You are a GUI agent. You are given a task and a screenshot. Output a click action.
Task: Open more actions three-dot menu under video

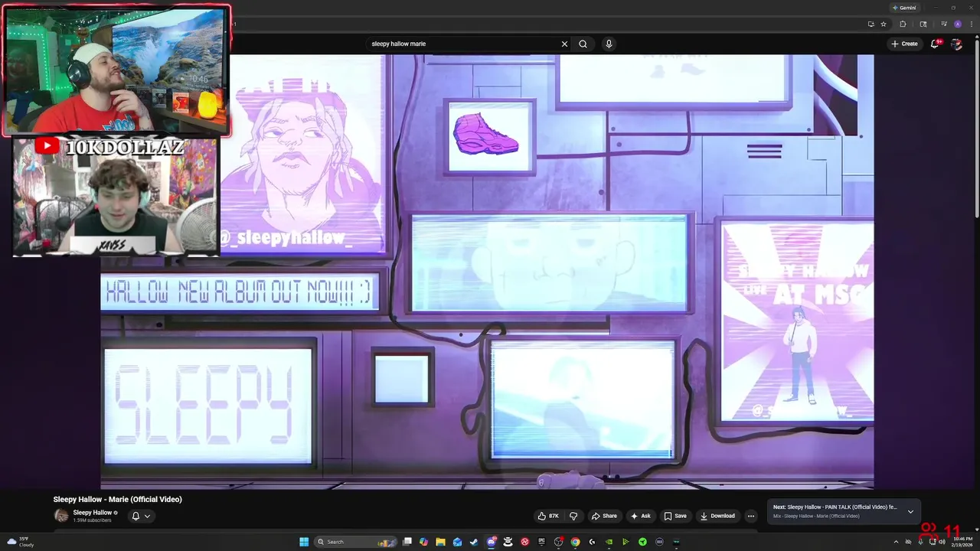751,516
